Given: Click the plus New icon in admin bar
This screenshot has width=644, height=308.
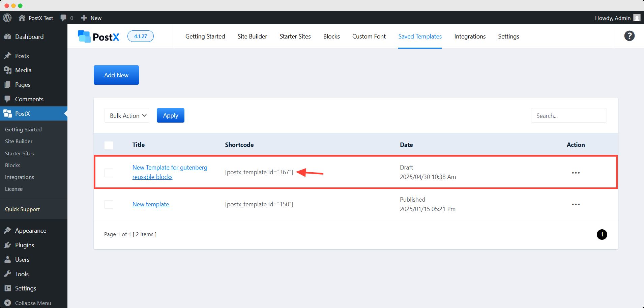Looking at the screenshot, I should (84, 18).
